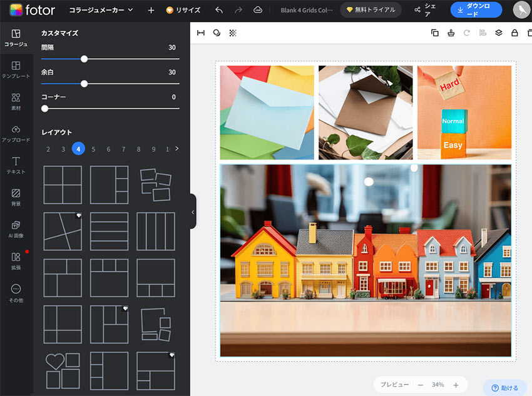Image resolution: width=532 pixels, height=396 pixels.
Task: Open the コラージュメーカー dropdown
Action: [101, 10]
